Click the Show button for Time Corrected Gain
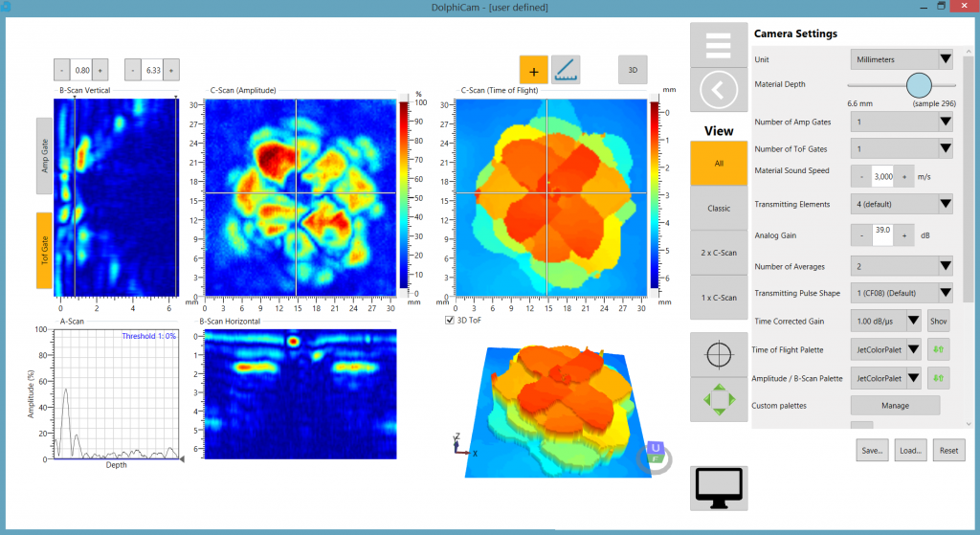Viewport: 980px width, 535px height. point(938,321)
